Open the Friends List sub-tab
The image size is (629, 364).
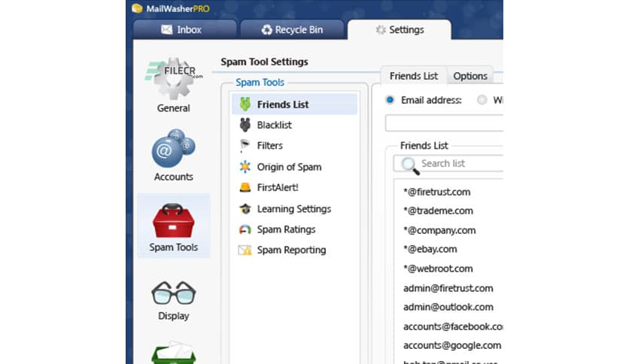[x=414, y=76]
